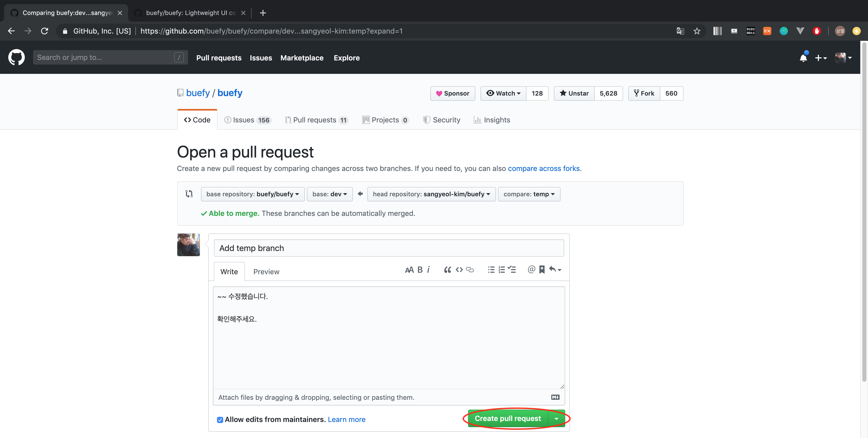This screenshot has width=868, height=438.
Task: Insert a quote using the toolbar icon
Action: (x=447, y=270)
